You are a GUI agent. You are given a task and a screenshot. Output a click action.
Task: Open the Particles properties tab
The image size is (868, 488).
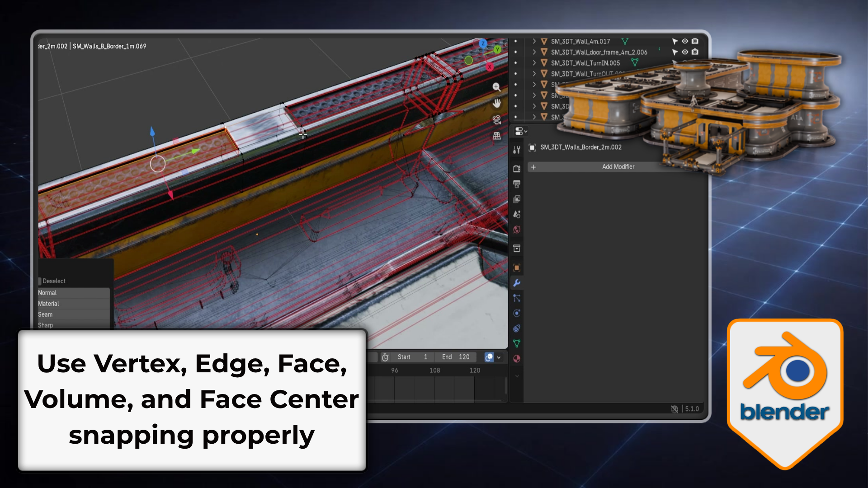(517, 298)
